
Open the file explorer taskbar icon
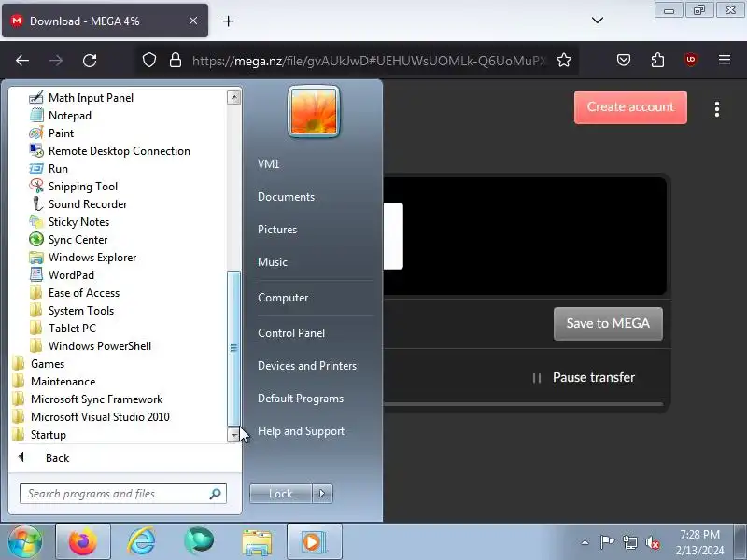[x=257, y=542]
